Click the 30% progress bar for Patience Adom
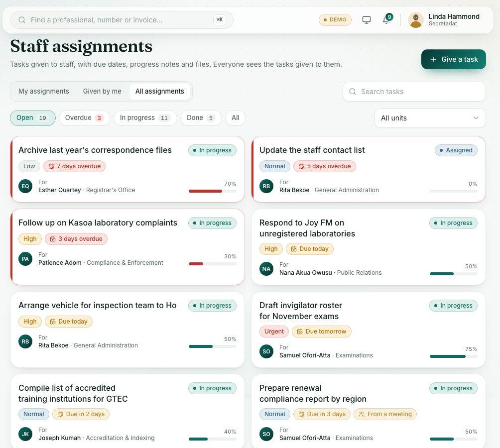 [212, 264]
